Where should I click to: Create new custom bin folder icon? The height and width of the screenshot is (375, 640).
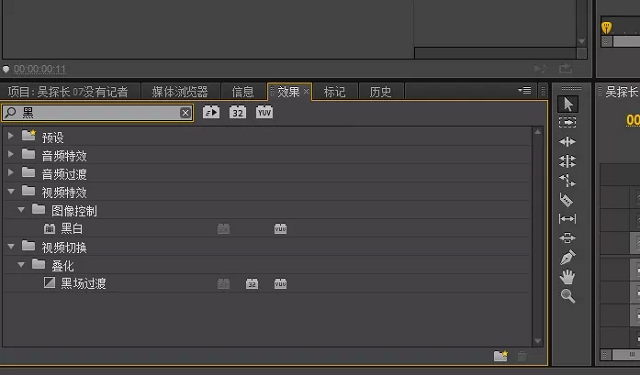click(500, 356)
